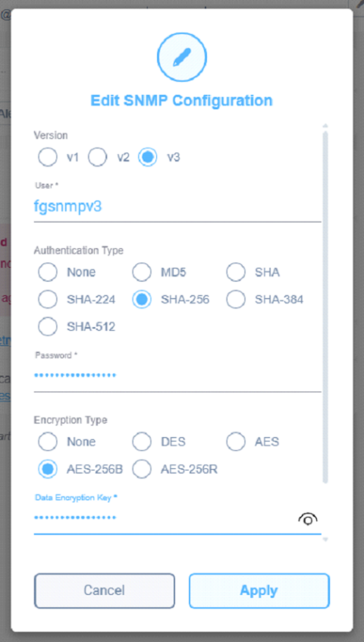This screenshot has height=642, width=364.
Task: Select SHA-256 authentication
Action: click(142, 300)
